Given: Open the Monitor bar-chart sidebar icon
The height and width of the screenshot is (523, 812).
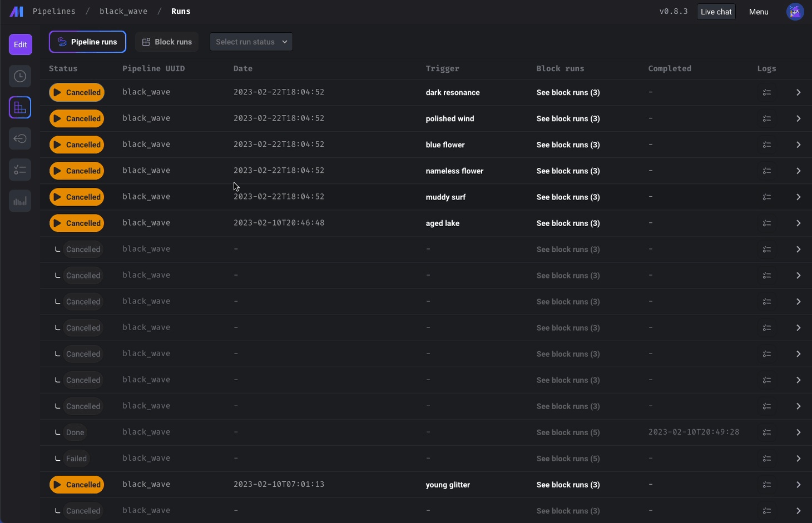Looking at the screenshot, I should tap(20, 201).
